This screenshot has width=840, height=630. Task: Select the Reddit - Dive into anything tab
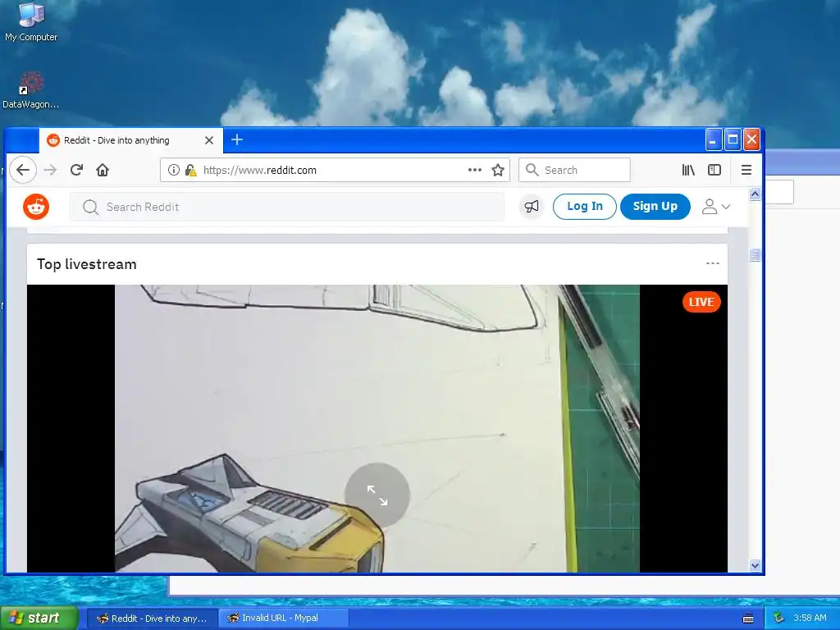coord(131,140)
